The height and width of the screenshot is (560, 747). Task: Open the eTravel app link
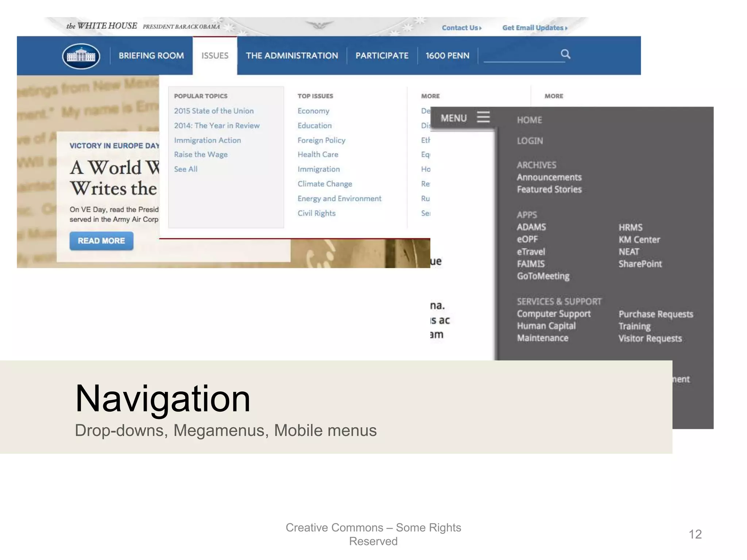click(531, 252)
